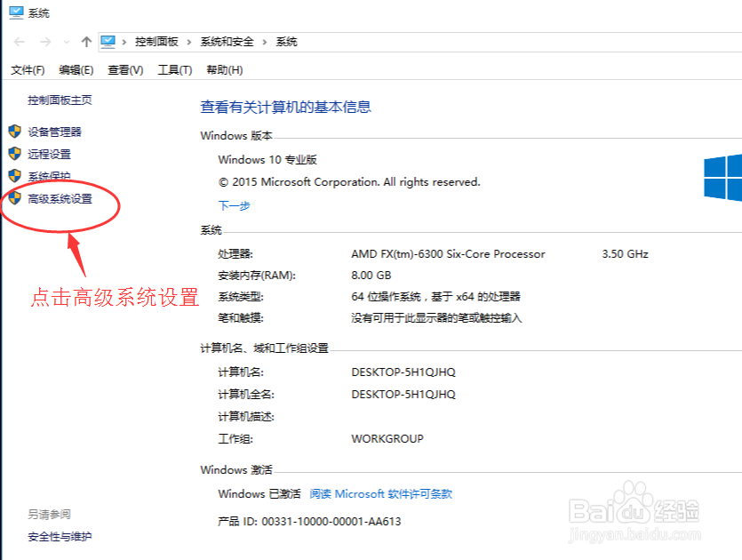Viewport: 742px width, 560px height.
Task: Click the system window title icon
Action: 16,12
